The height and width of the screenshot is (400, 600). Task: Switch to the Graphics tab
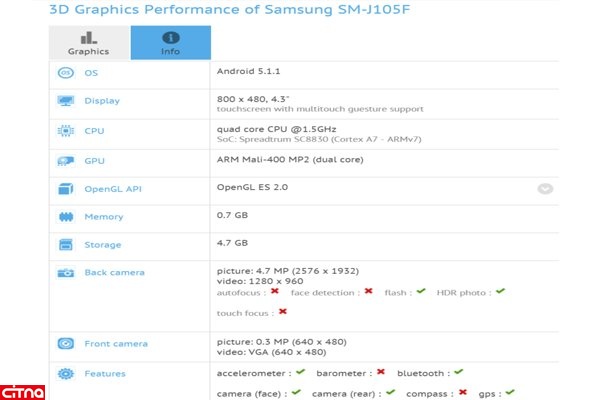88,43
